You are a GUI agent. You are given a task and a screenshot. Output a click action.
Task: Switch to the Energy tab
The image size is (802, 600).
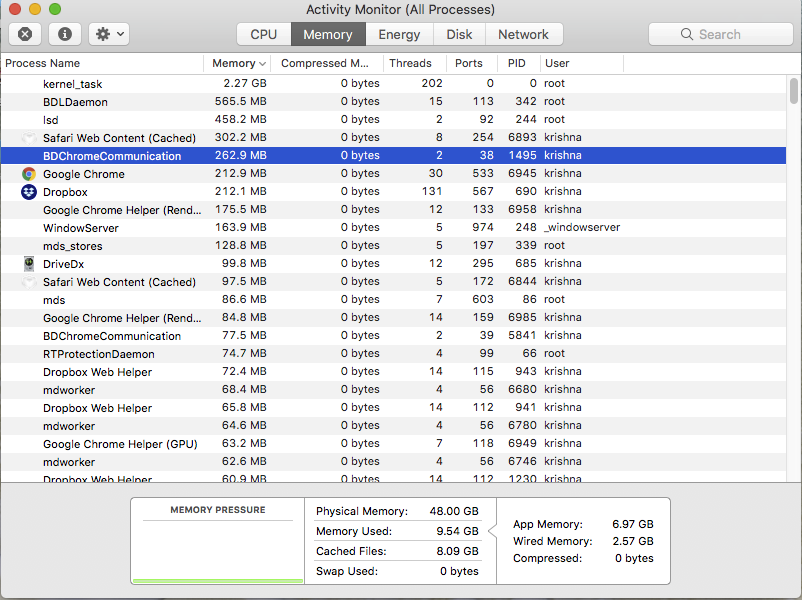coord(399,34)
